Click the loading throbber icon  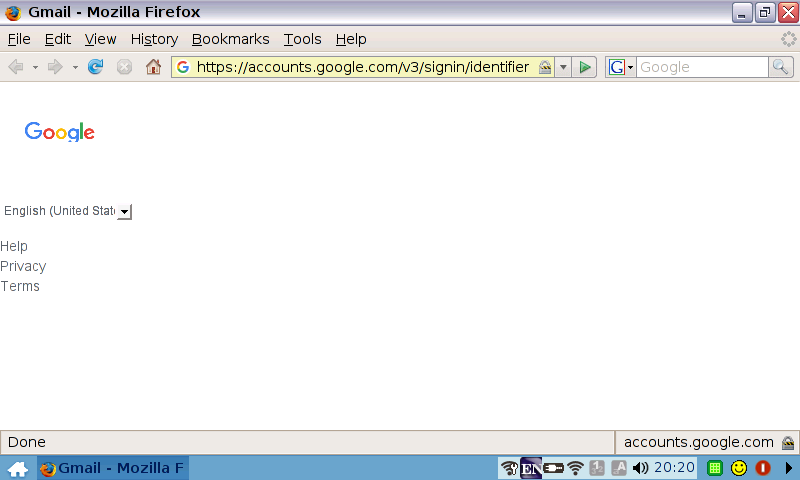coord(788,39)
